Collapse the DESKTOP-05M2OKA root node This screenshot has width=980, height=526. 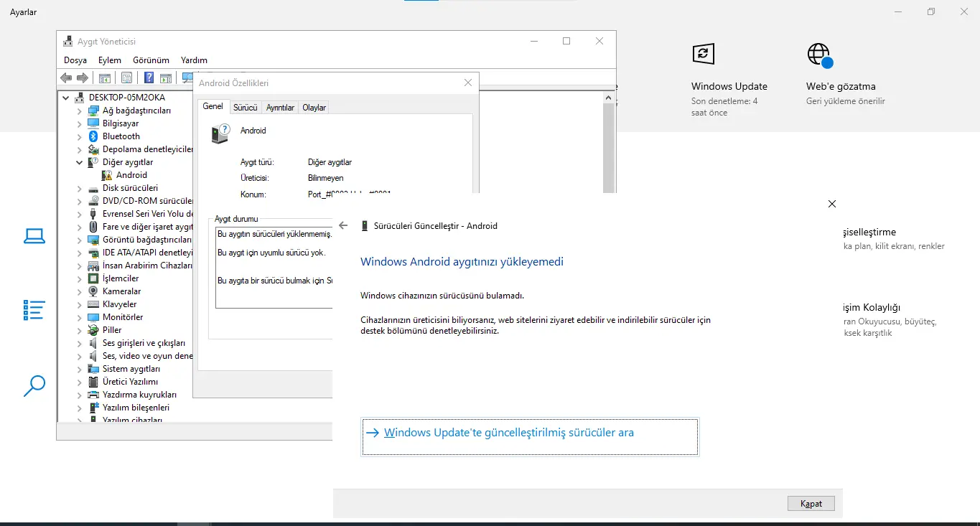66,98
